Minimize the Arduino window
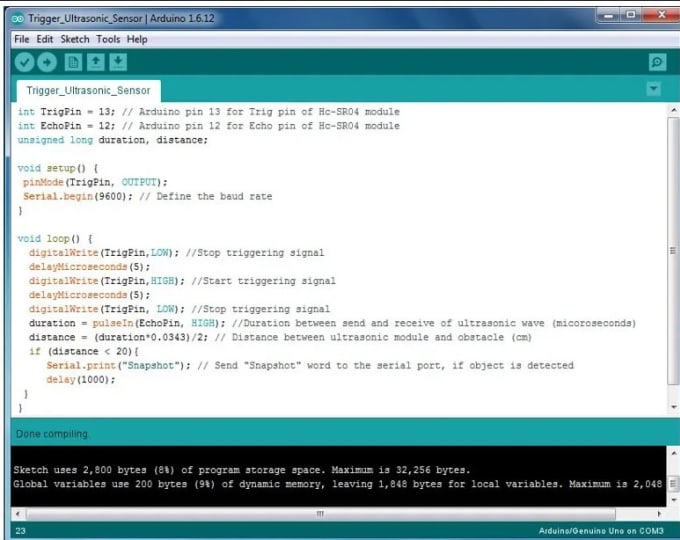This screenshot has width=680, height=540. pyautogui.click(x=608, y=16)
